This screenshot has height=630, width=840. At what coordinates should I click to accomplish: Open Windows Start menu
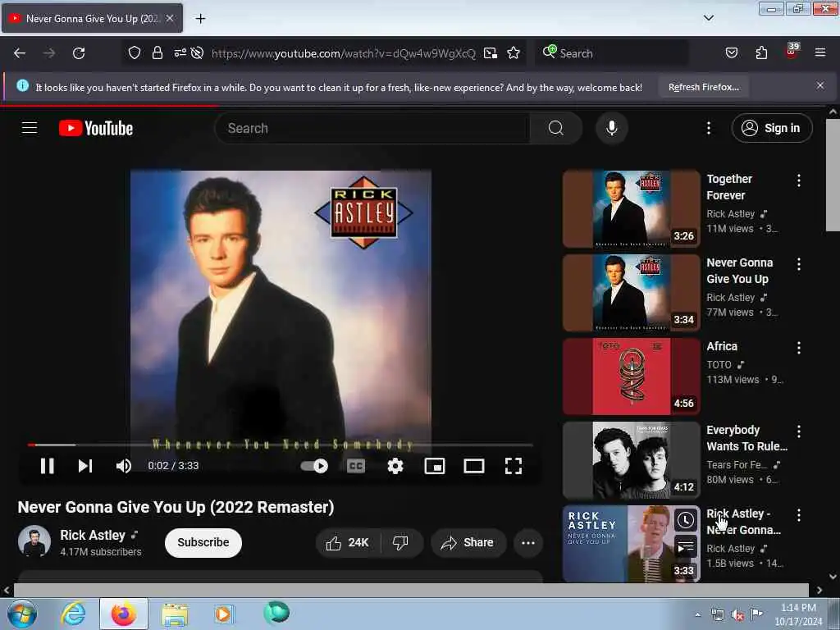[22, 614]
